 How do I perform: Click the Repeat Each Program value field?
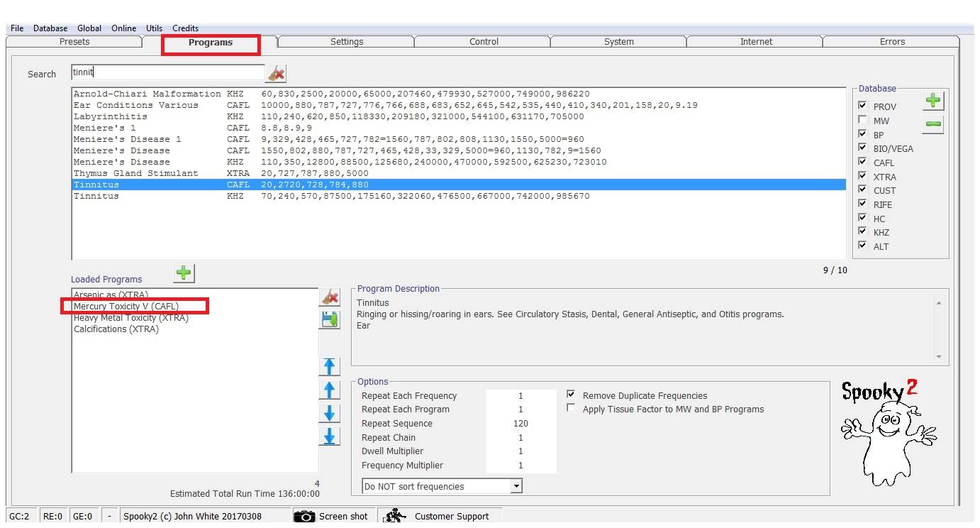click(520, 409)
